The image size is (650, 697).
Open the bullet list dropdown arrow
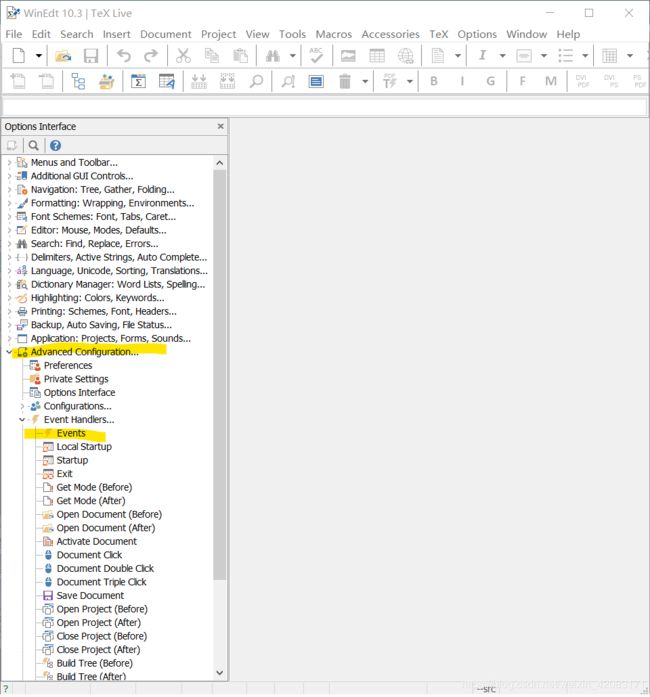tap(585, 56)
